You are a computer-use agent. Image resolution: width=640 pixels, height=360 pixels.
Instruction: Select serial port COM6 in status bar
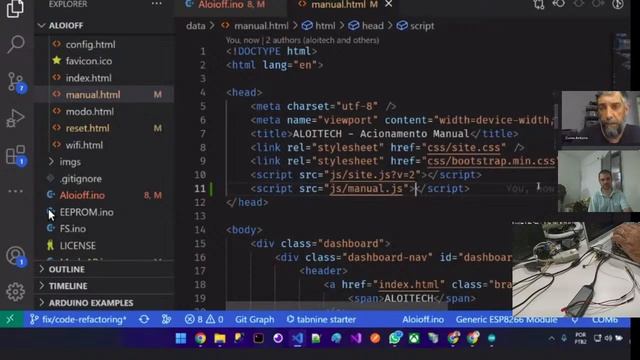pyautogui.click(x=605, y=319)
